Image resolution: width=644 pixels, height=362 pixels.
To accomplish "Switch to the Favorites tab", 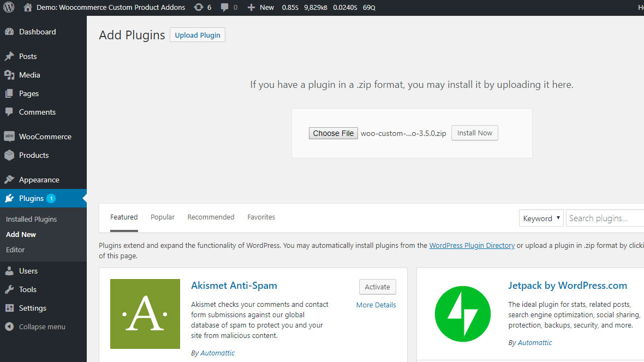I will click(261, 217).
